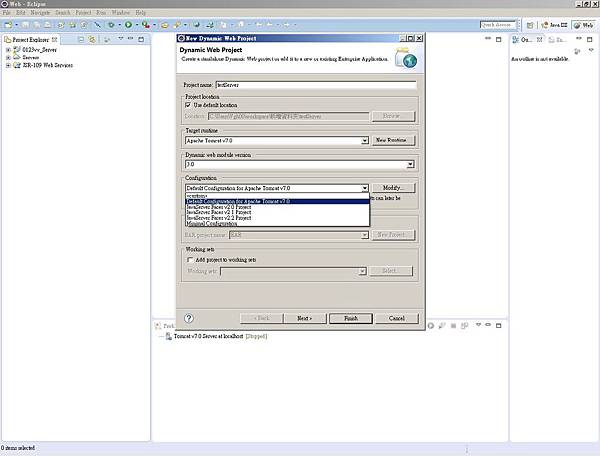Click the Search flashlight icon in toolbar
This screenshot has width=600, height=456.
tap(177, 25)
